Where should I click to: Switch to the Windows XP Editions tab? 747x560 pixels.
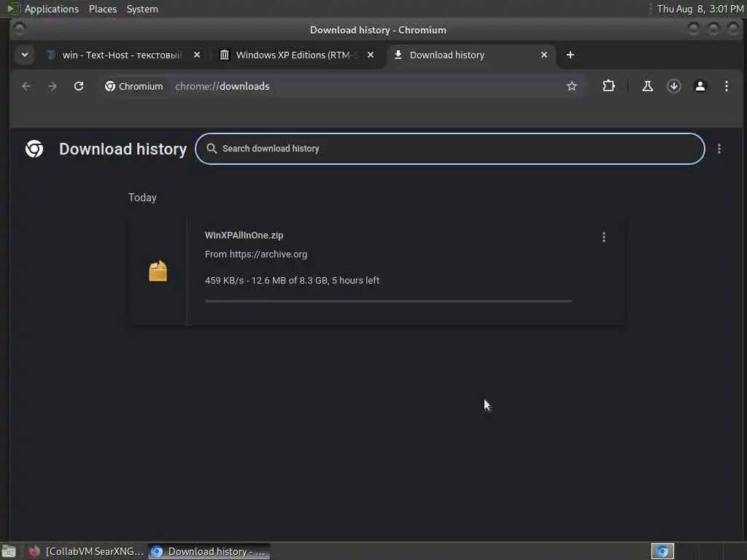[x=297, y=55]
